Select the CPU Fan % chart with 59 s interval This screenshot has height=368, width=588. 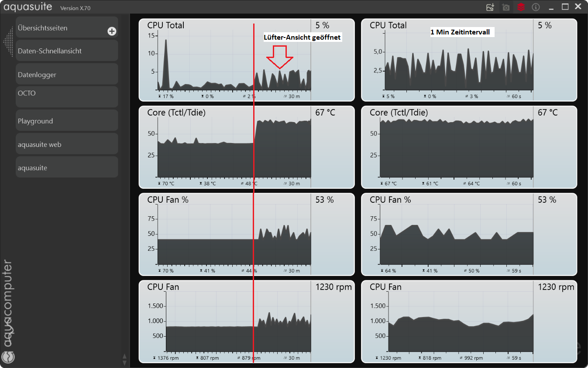click(469, 235)
